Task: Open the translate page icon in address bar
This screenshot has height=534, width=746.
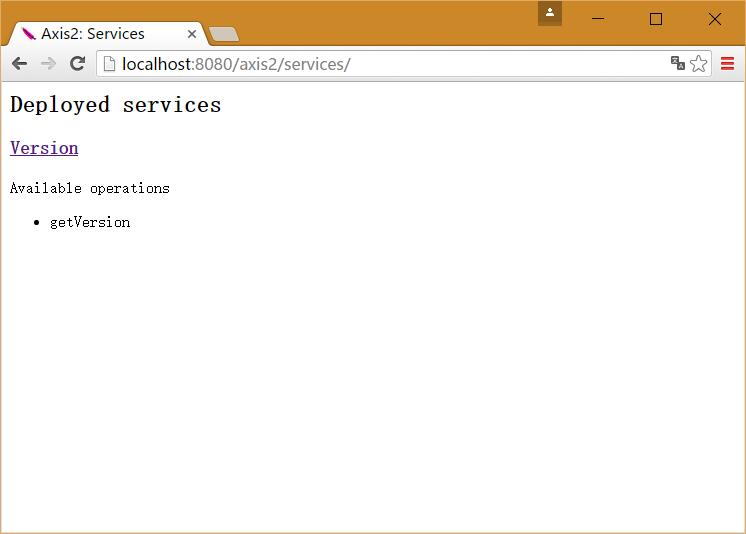Action: pos(677,63)
